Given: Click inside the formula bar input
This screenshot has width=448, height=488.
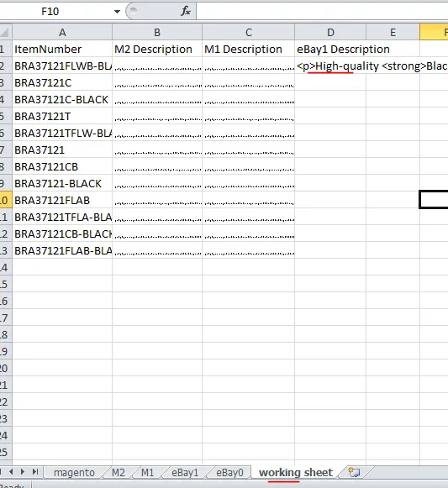Looking at the screenshot, I should click(322, 12).
